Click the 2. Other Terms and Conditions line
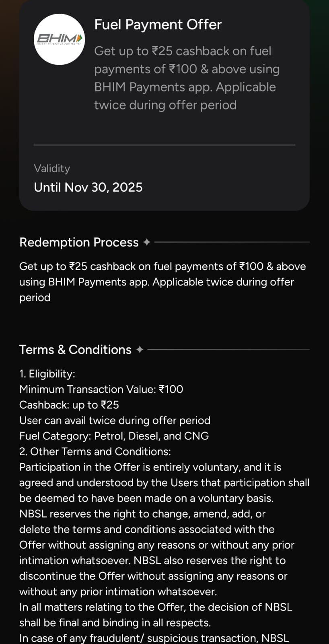 (x=95, y=452)
